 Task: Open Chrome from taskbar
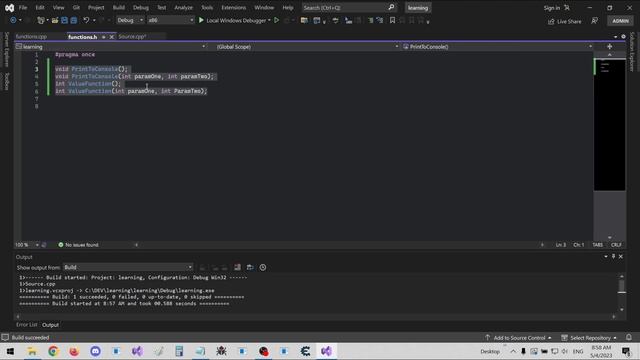(x=53, y=351)
